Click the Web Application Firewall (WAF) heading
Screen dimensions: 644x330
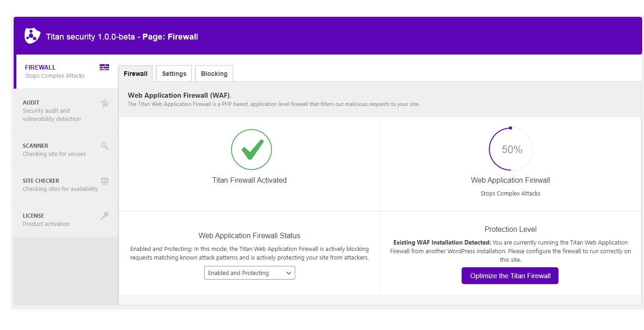pyautogui.click(x=179, y=95)
